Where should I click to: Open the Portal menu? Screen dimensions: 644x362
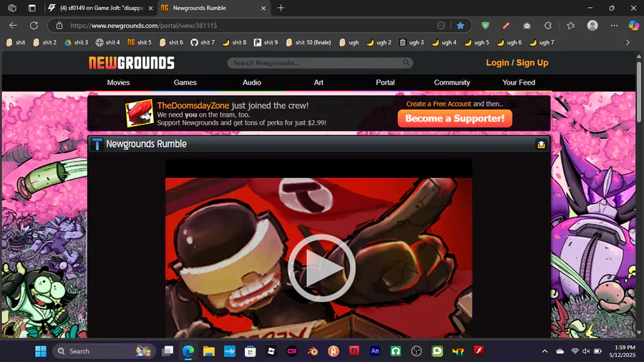click(385, 82)
